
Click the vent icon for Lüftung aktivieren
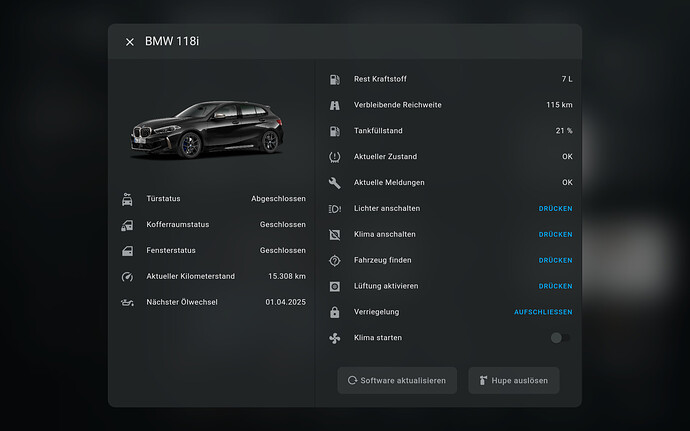click(x=334, y=287)
